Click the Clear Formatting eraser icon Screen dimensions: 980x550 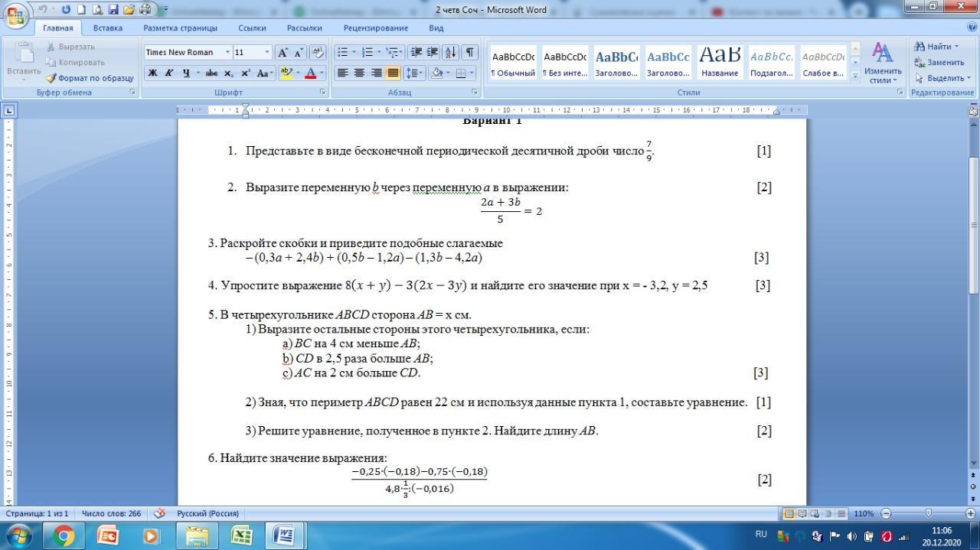318,52
